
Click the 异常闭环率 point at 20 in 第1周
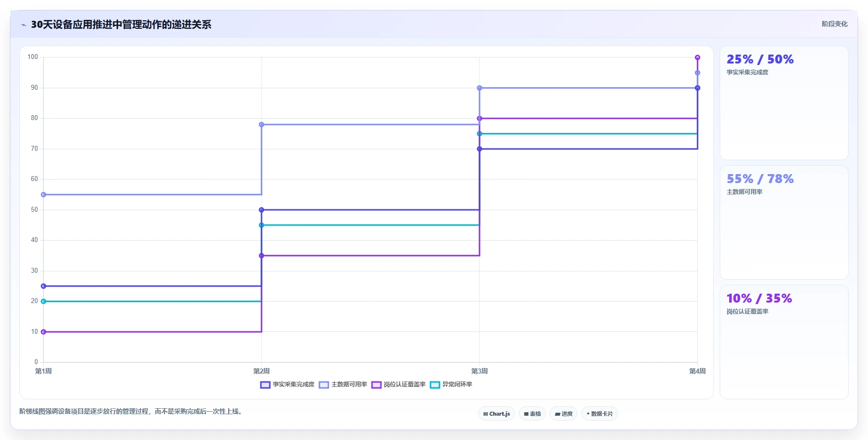(44, 301)
